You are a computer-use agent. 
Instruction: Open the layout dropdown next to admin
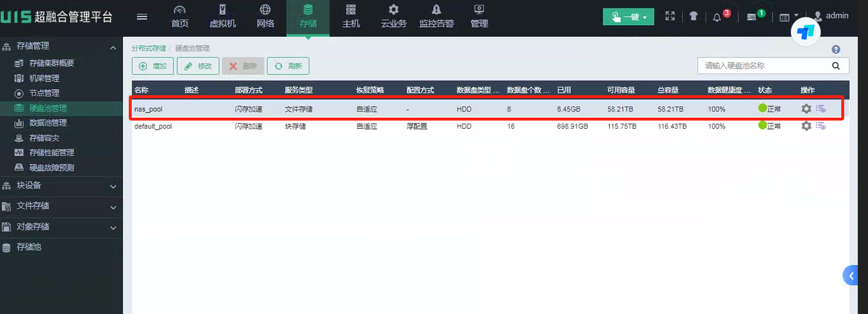(788, 17)
